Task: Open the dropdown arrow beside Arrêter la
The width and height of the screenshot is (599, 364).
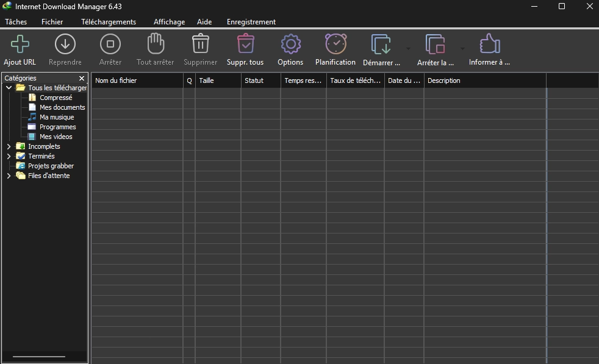Action: [462, 49]
